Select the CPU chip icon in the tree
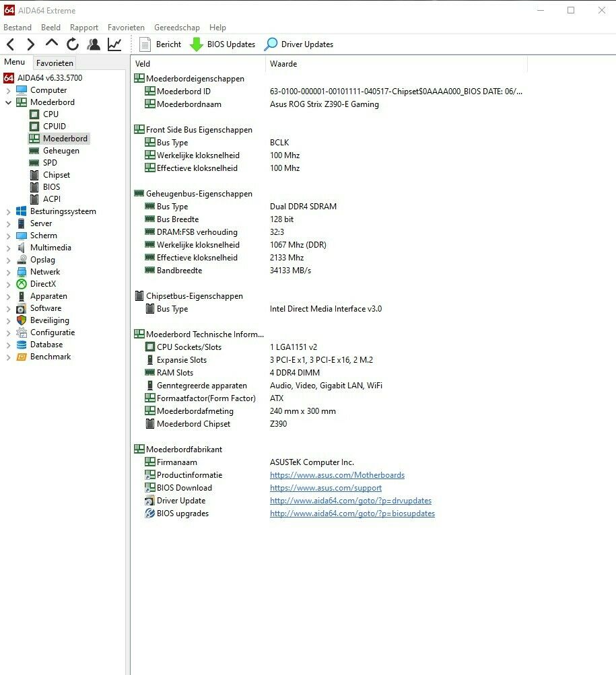 point(34,114)
